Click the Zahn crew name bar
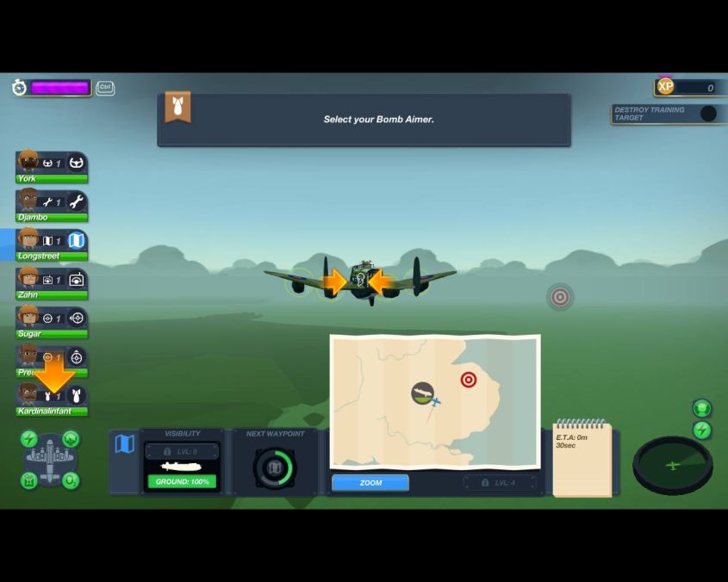 (x=52, y=294)
